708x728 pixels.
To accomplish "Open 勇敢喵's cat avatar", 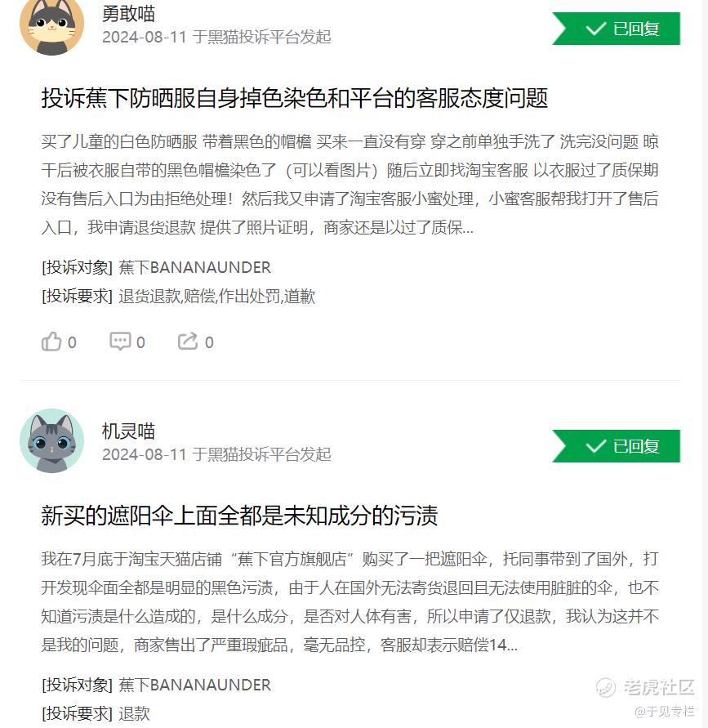I will point(51,25).
